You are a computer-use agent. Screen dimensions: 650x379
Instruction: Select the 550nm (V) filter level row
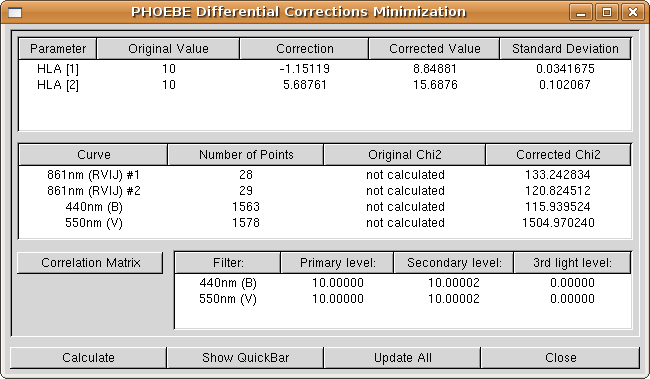click(403, 299)
